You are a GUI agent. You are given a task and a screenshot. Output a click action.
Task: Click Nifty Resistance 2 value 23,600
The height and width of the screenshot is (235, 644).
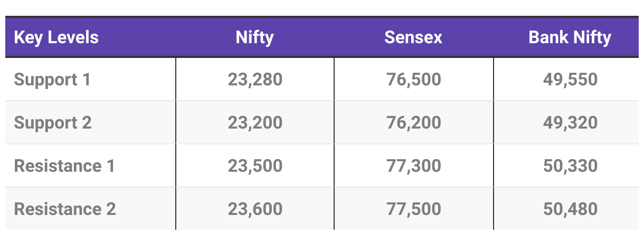click(255, 209)
